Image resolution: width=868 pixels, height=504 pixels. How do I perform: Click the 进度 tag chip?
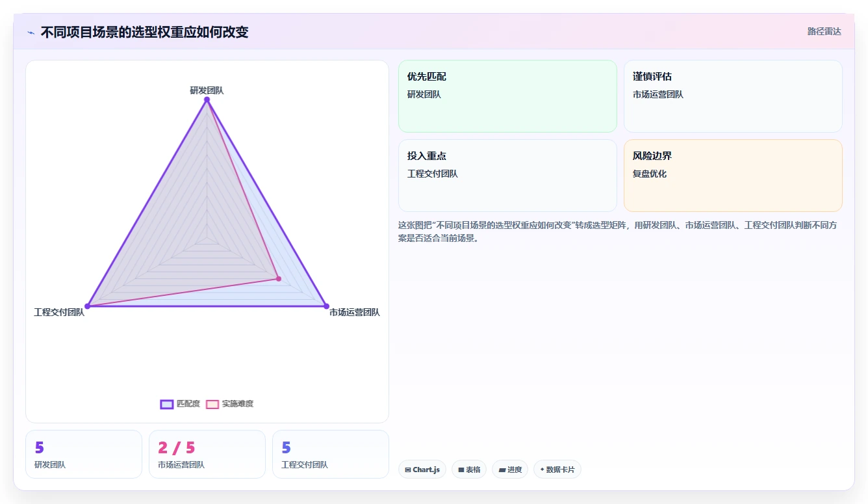[x=510, y=470]
